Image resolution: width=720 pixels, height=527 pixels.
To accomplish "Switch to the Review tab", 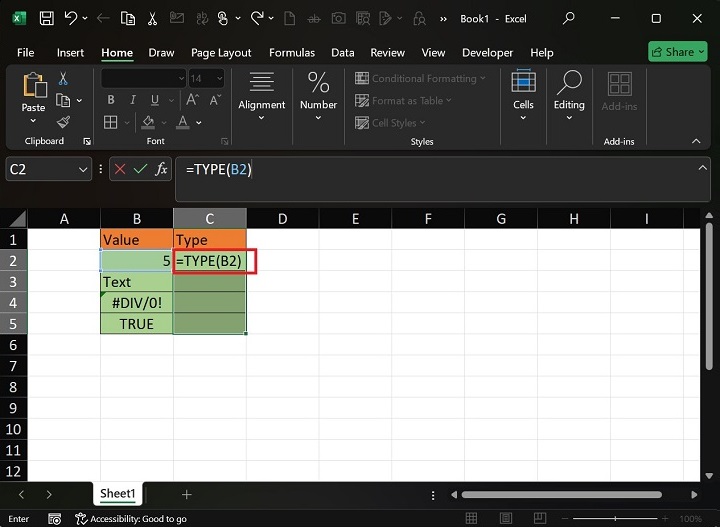I will [388, 52].
